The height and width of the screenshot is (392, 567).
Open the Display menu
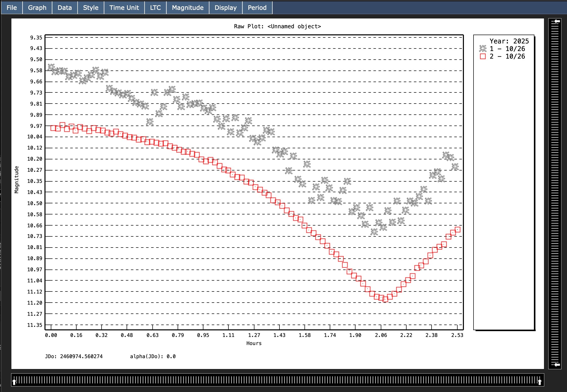(x=226, y=8)
